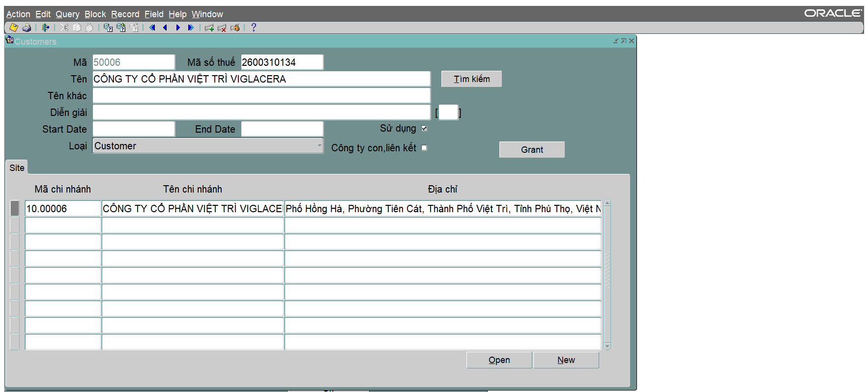The width and height of the screenshot is (868, 392).
Task: Click the Mã số thuế field
Action: click(282, 62)
